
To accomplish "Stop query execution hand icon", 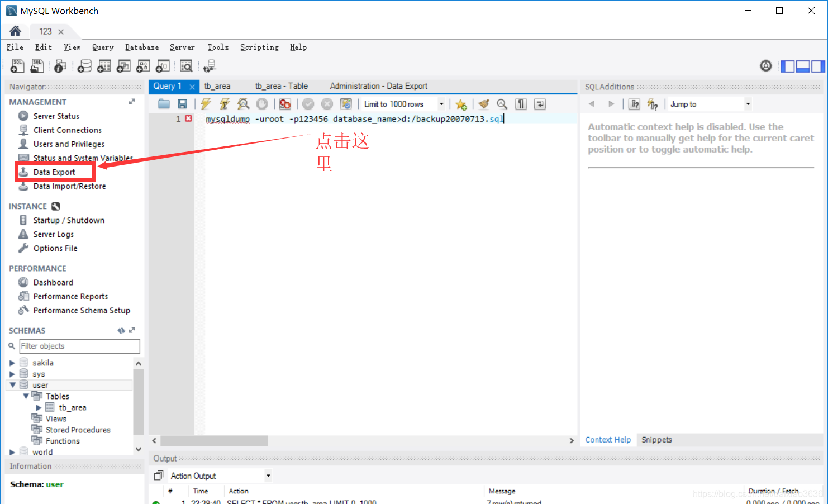I will coord(262,104).
